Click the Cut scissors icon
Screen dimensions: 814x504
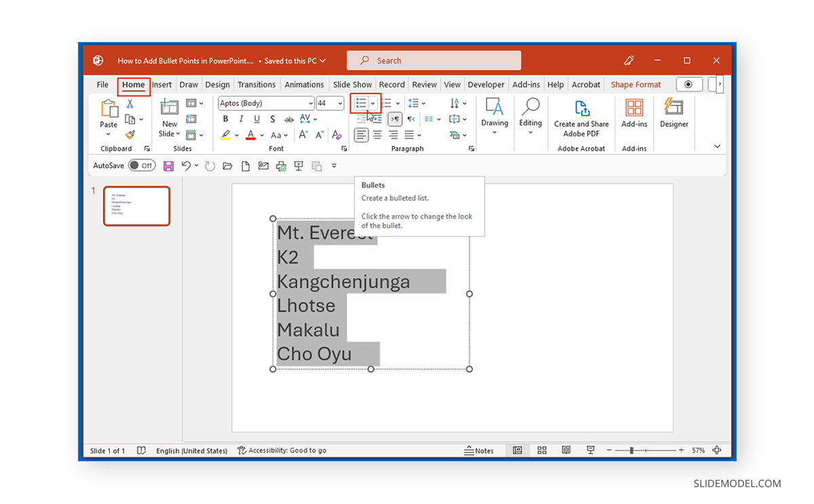point(130,104)
